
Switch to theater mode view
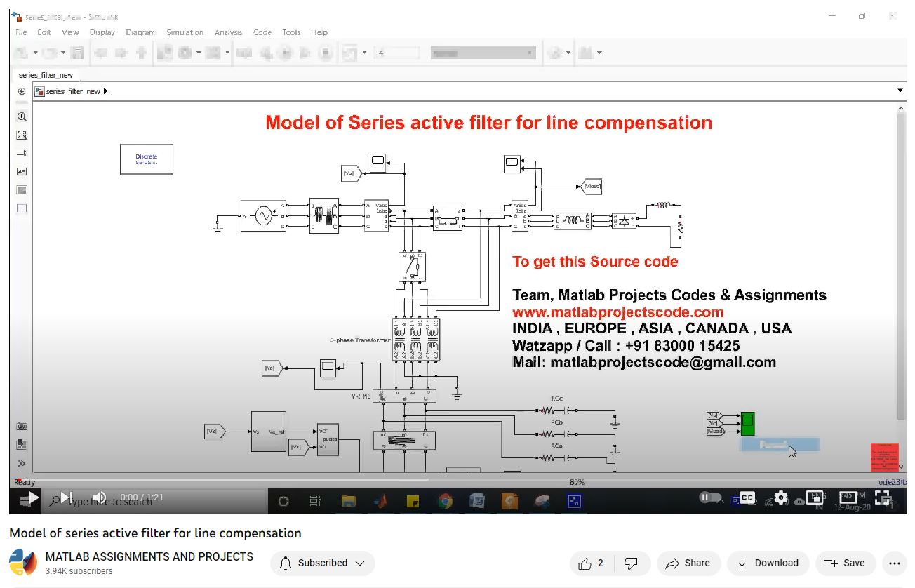tap(848, 498)
